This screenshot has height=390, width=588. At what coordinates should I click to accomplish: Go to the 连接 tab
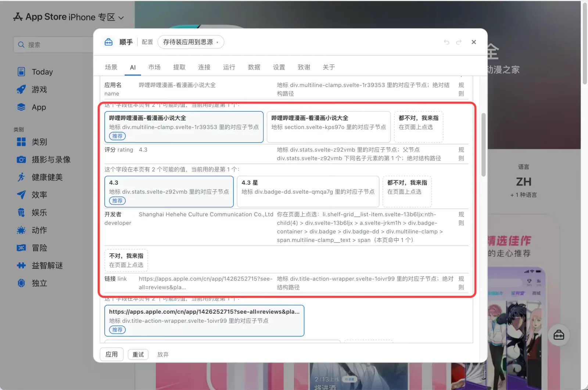click(x=204, y=67)
